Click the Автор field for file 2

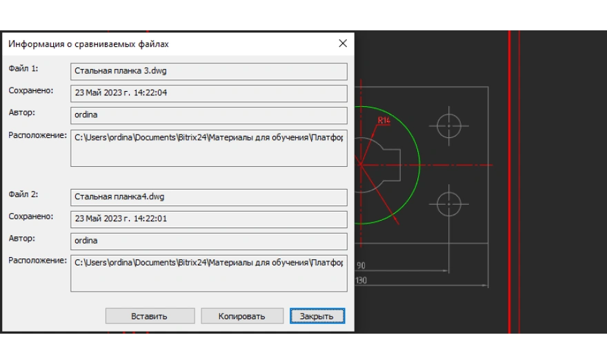click(208, 241)
